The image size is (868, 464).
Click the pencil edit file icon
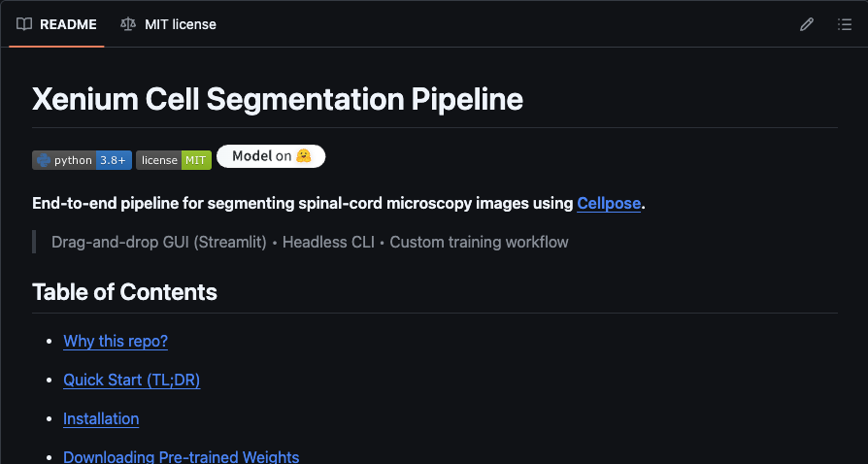click(x=807, y=24)
